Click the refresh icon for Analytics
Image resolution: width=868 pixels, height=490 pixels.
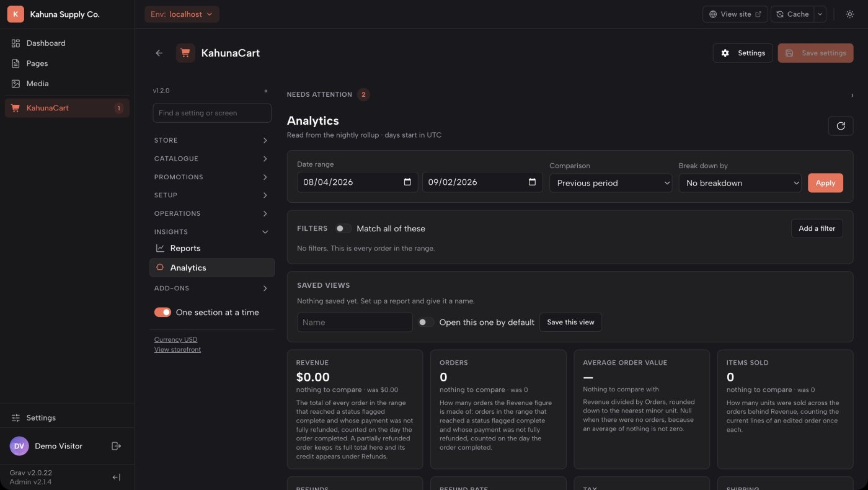[x=841, y=126]
